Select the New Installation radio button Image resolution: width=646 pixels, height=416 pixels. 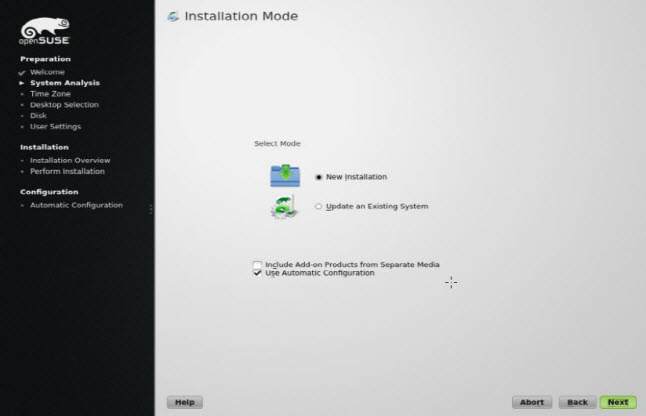[x=318, y=177]
